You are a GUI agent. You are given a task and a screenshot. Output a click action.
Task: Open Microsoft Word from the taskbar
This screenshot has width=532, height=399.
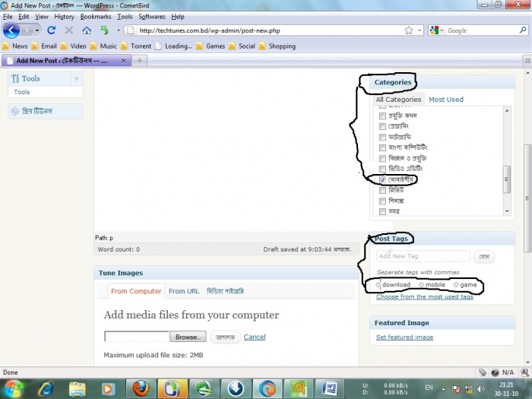pos(329,388)
